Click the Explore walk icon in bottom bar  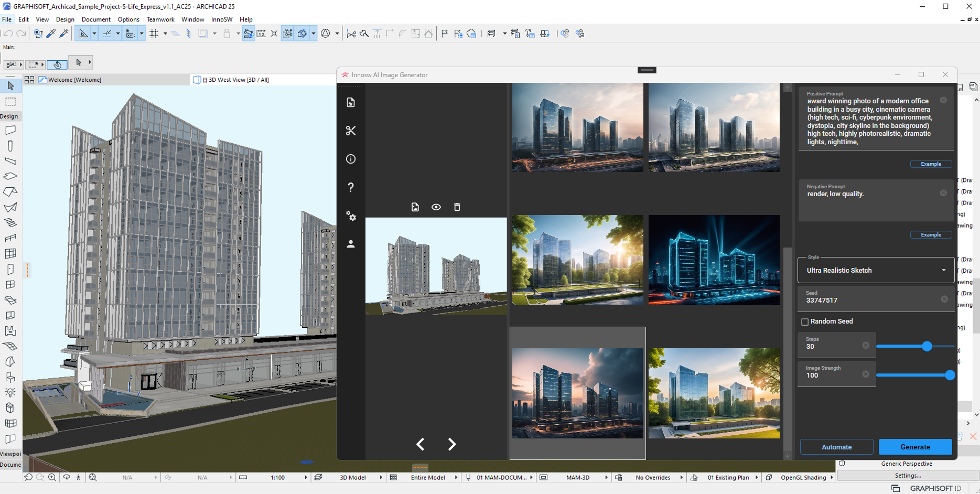tap(79, 477)
